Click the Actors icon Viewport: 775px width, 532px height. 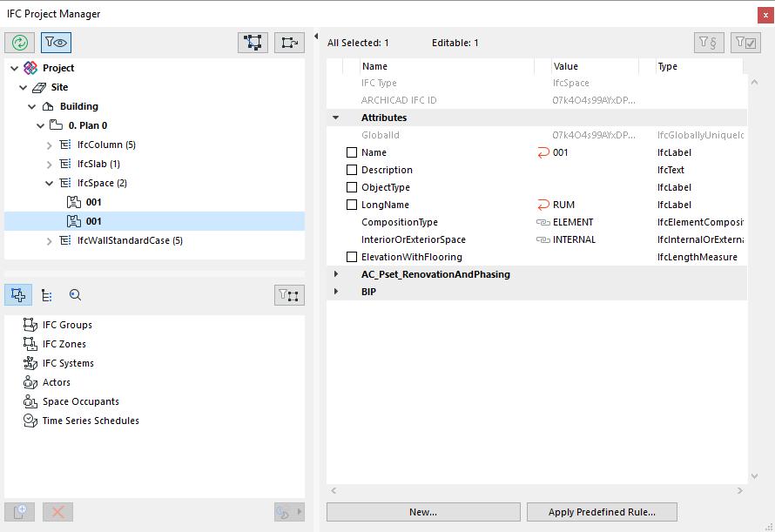click(x=30, y=382)
